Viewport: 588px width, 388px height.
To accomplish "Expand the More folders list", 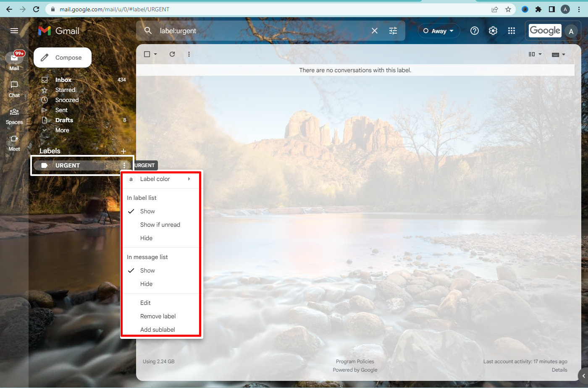I will 62,130.
